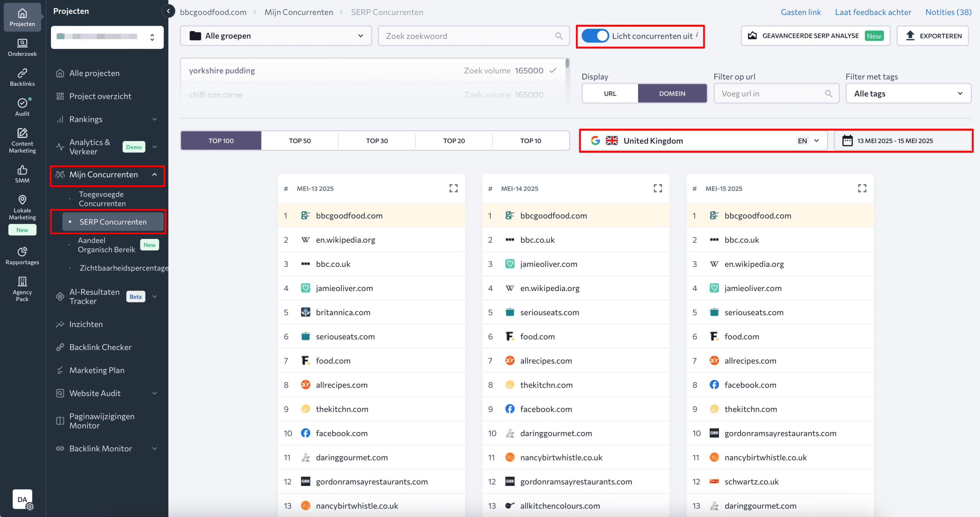
Task: Click Laat feedback achter link
Action: 873,12
